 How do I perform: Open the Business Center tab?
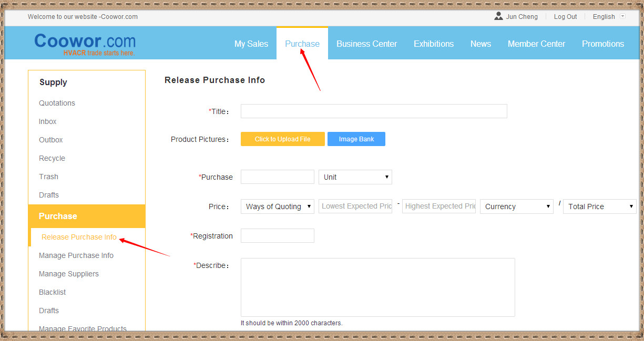[366, 44]
